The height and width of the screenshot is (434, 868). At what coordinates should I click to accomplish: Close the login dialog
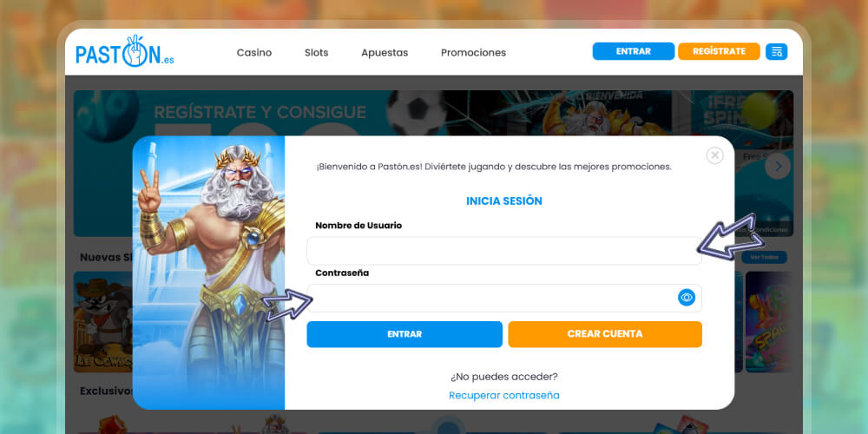(x=714, y=155)
